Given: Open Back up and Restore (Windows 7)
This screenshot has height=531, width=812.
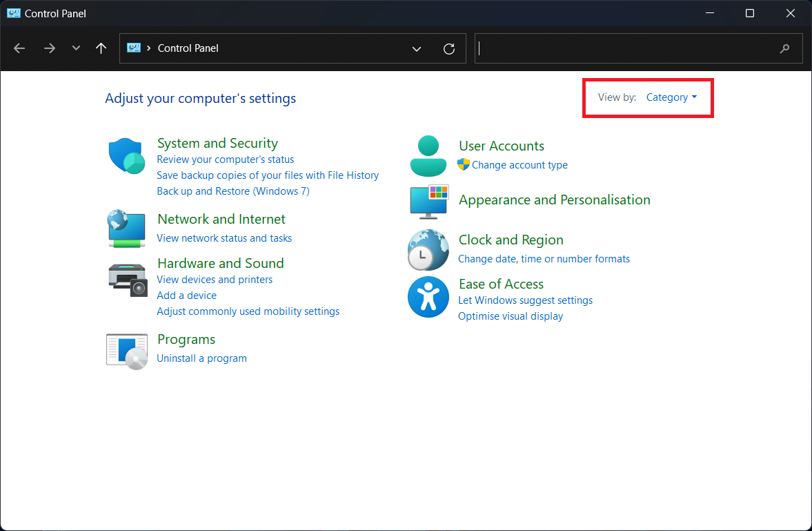Looking at the screenshot, I should pyautogui.click(x=233, y=191).
